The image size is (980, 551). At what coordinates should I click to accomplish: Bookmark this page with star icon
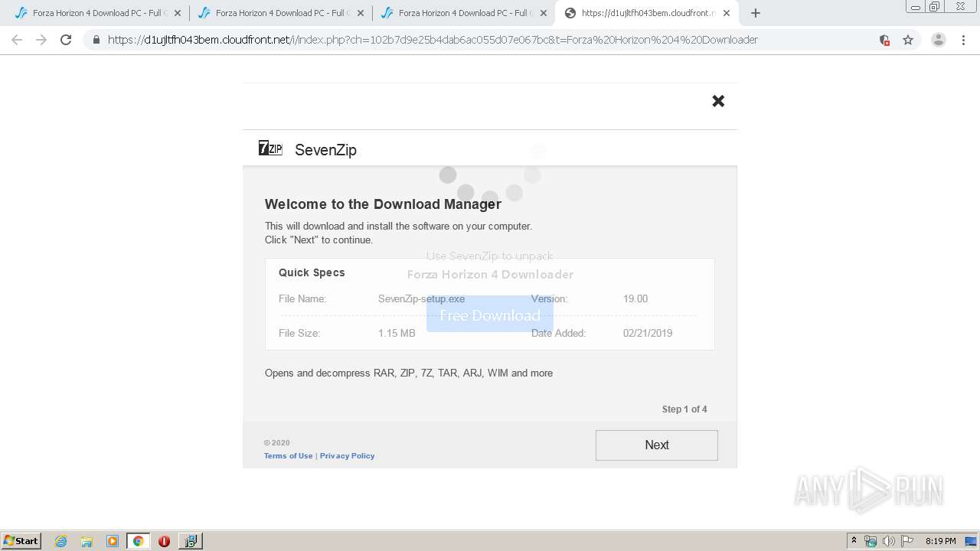908,40
